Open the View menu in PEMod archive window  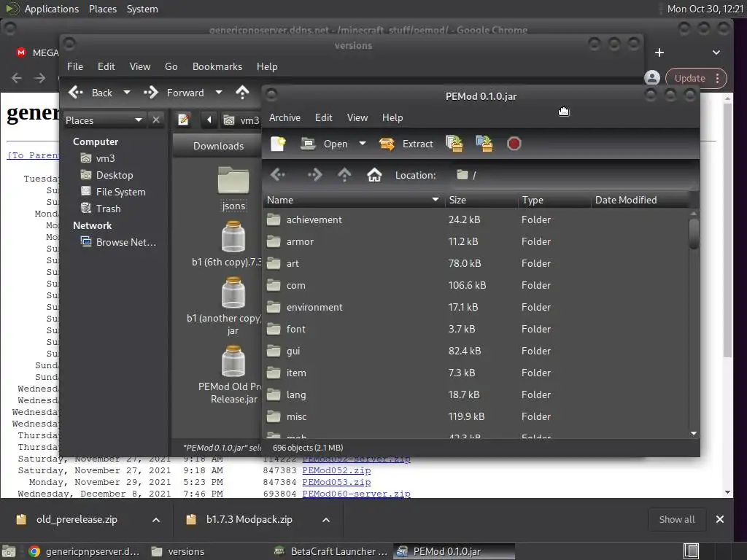(x=357, y=117)
